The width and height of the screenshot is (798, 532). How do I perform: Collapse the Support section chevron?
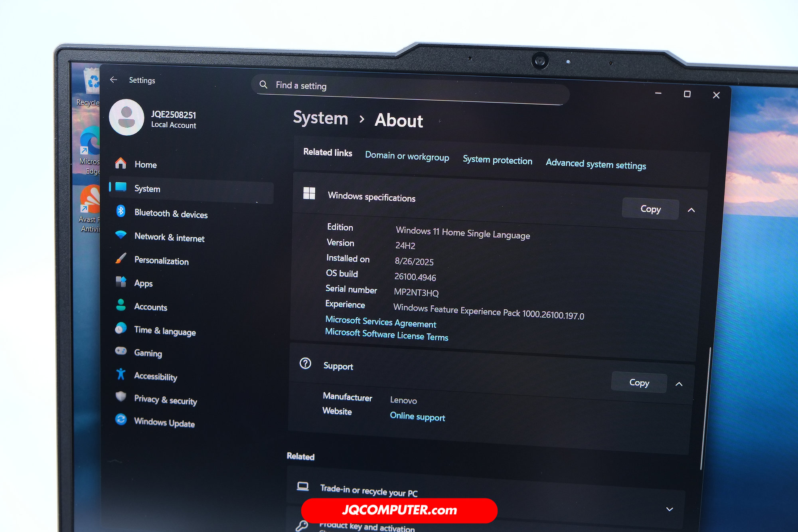click(x=679, y=384)
